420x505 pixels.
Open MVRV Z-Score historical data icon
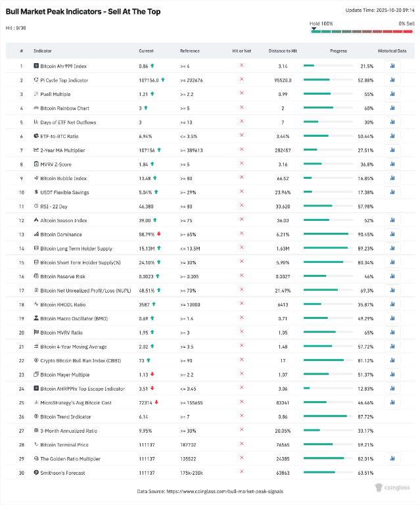click(x=392, y=164)
